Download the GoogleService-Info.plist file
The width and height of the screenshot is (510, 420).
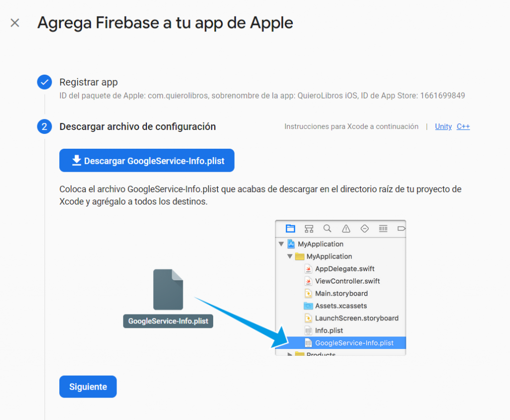point(147,161)
